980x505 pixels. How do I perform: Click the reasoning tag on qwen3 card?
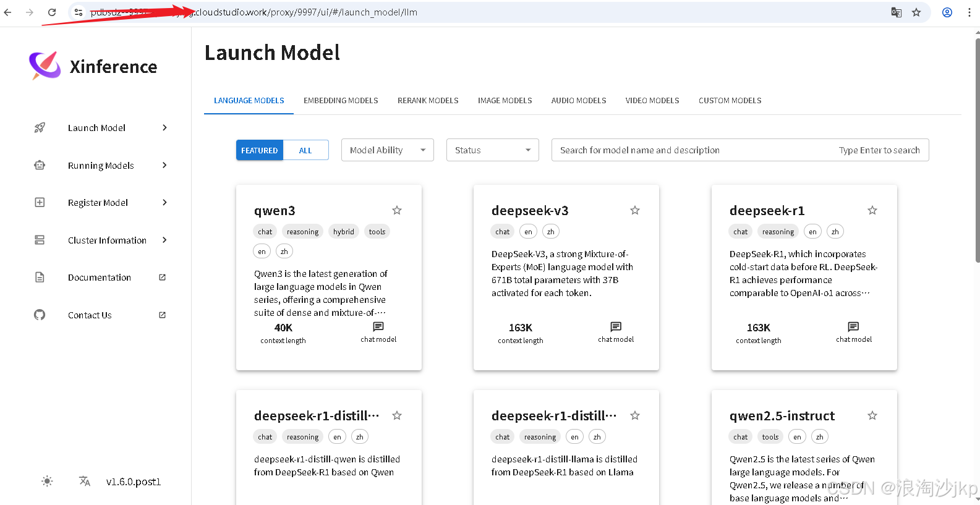coord(302,232)
